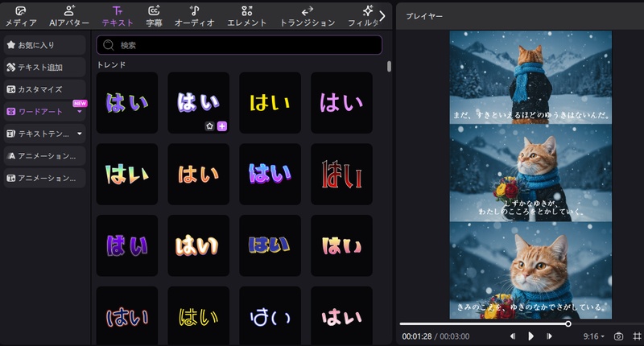This screenshot has width=644, height=346.
Task: Open the 字幕 tab
Action: [154, 16]
